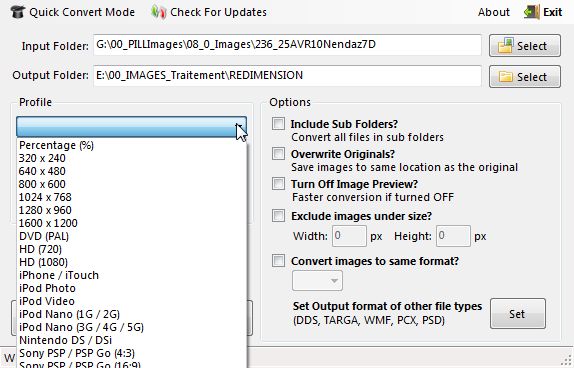Click the Check For Updates icon
574x368 pixels.
pyautogui.click(x=159, y=12)
